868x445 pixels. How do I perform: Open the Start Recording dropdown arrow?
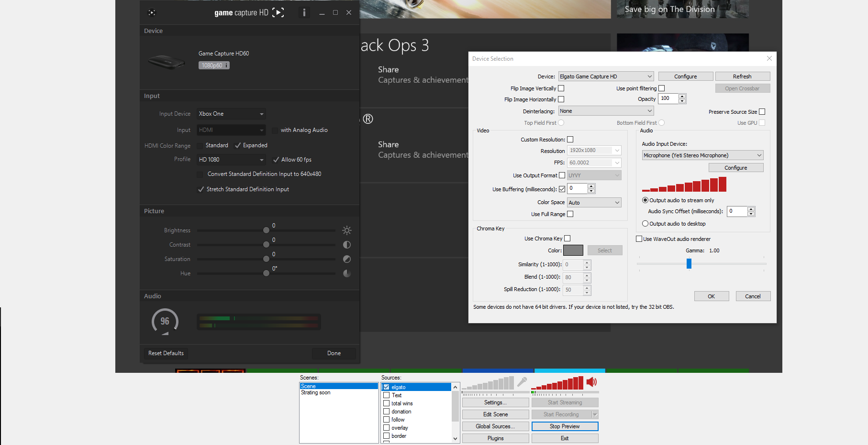[595, 414]
